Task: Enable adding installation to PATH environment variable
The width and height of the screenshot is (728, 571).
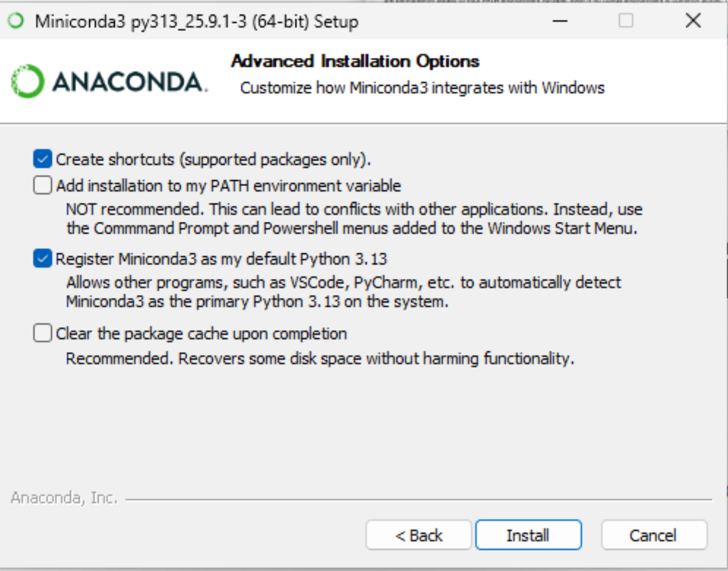Action: coord(42,185)
